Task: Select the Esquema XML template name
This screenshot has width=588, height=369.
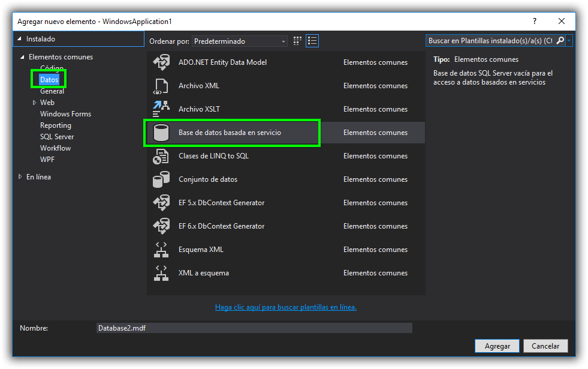Action: [x=201, y=250]
